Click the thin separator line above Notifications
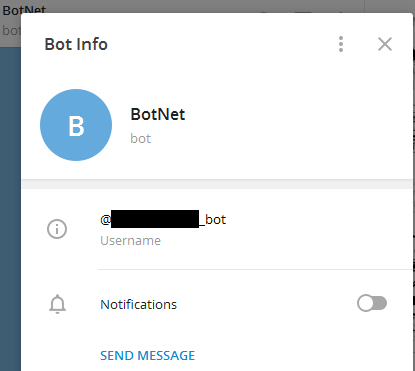 255,269
